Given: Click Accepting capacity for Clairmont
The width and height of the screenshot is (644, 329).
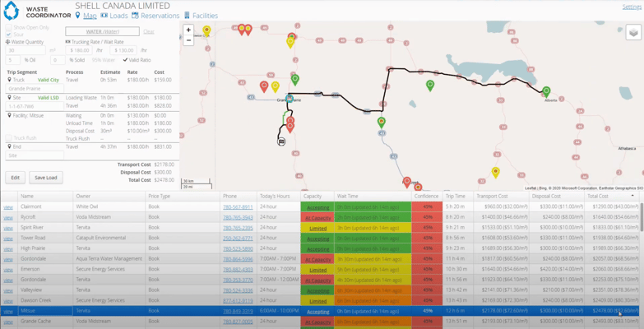Looking at the screenshot, I should click(318, 207).
